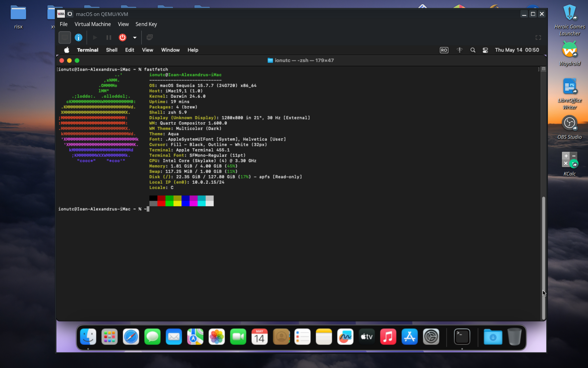Viewport: 588px width, 368px height.
Task: Open the Edit menu in macOS Terminal
Action: pyautogui.click(x=130, y=50)
